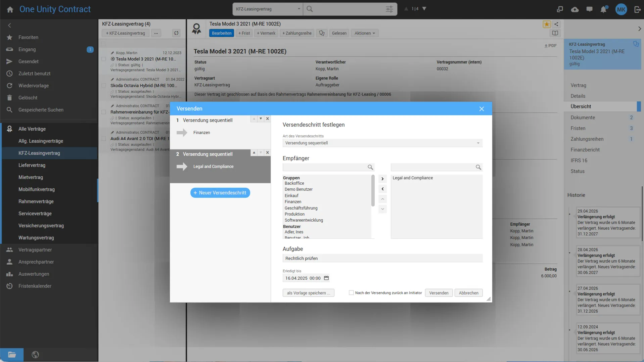Open the MK user avatar

point(621,9)
